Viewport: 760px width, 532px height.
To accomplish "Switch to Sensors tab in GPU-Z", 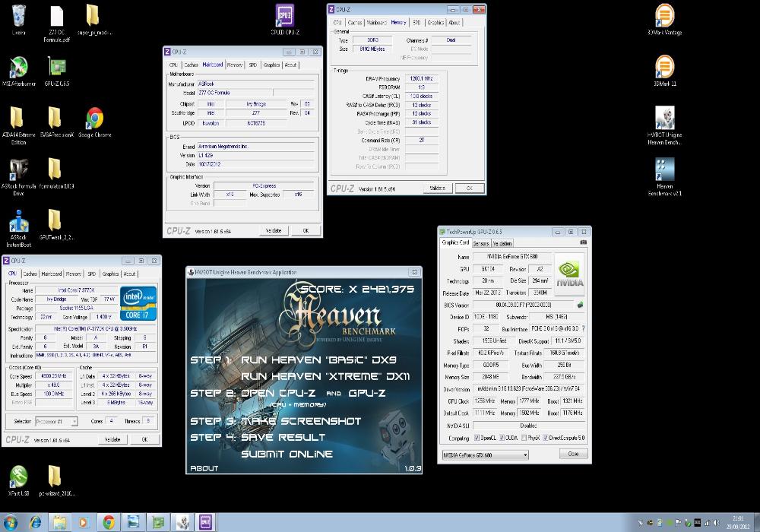I will [481, 243].
